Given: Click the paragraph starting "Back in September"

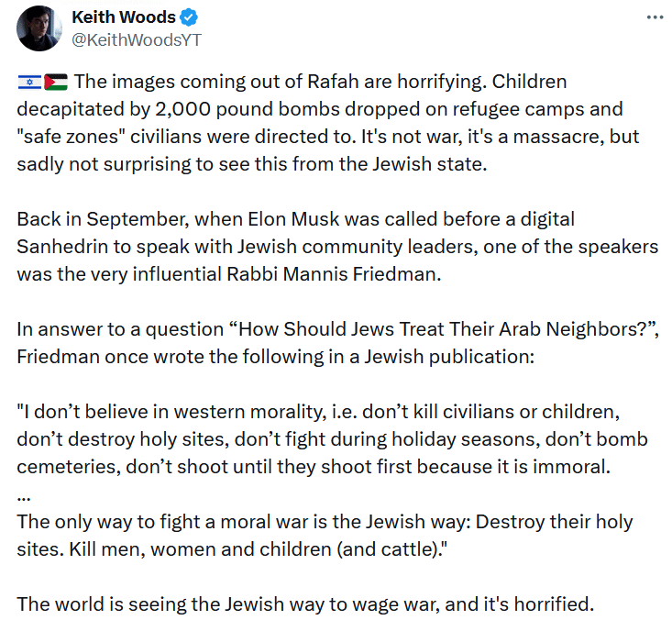Looking at the screenshot, I should tap(337, 247).
